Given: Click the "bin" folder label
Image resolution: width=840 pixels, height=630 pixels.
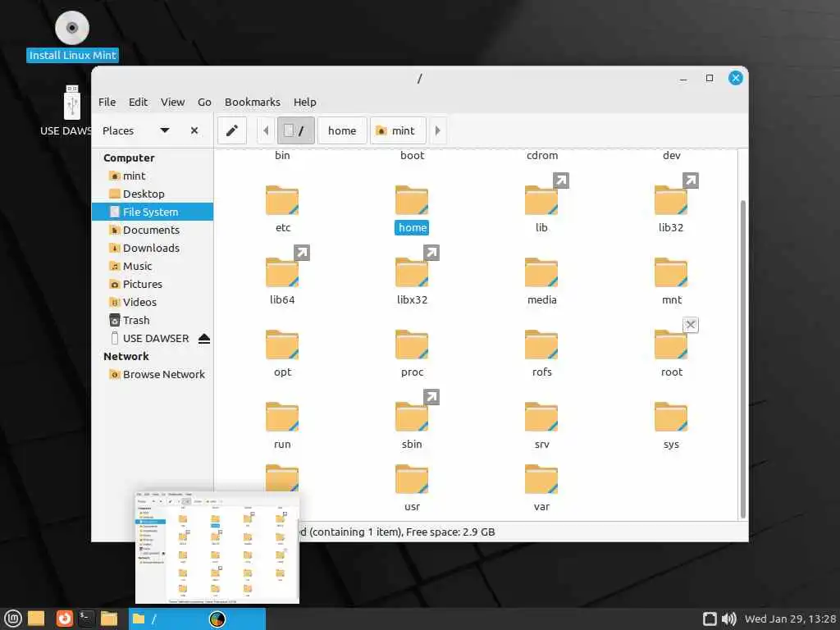Looking at the screenshot, I should [x=282, y=155].
